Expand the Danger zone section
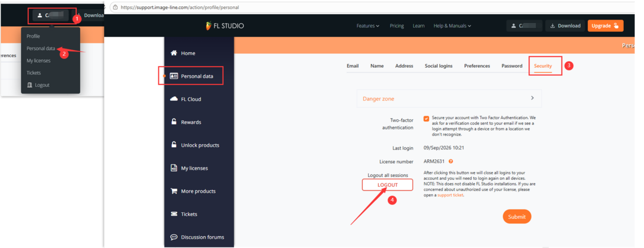Screen dimensions: 644x248 [x=449, y=99]
